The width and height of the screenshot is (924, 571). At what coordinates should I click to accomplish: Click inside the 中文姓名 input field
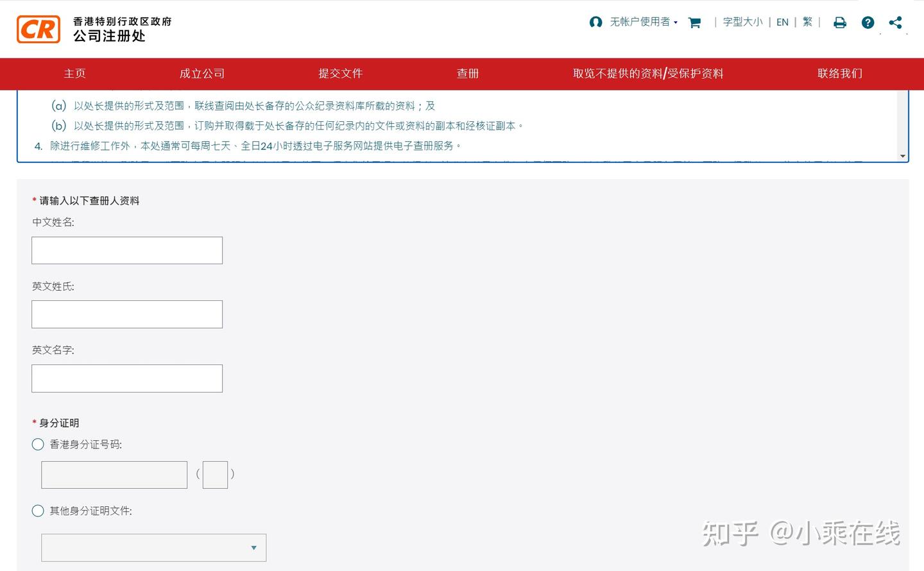pyautogui.click(x=126, y=250)
